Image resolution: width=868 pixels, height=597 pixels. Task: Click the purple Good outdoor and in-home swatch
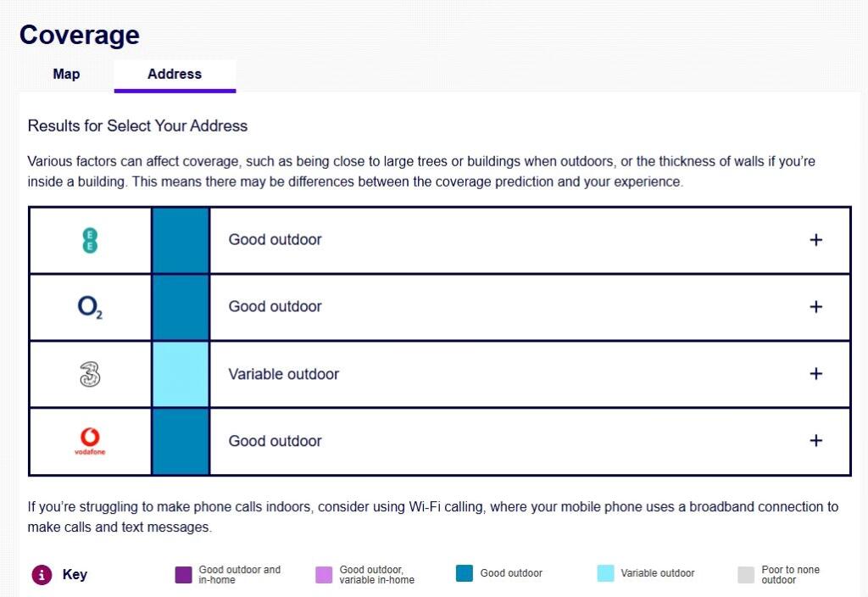(x=183, y=574)
